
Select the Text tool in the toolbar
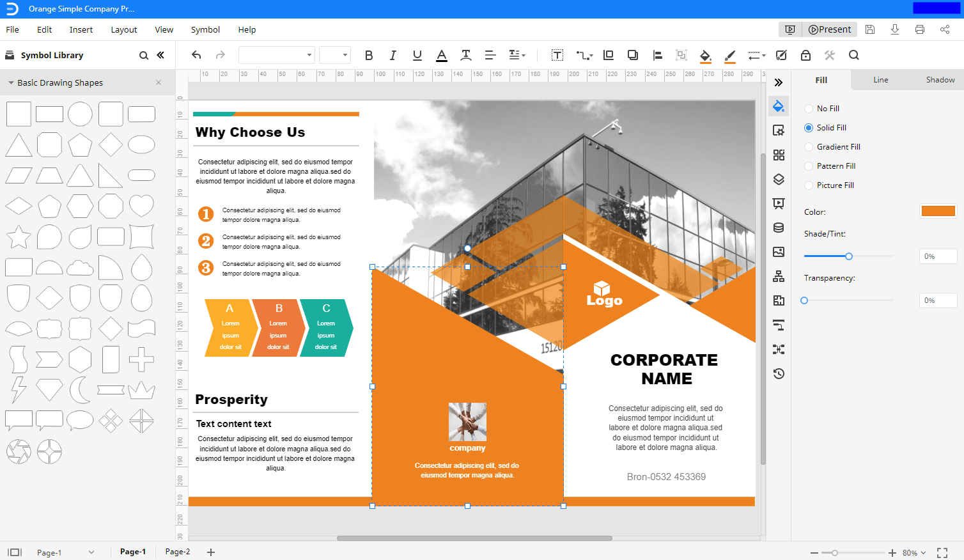[557, 55]
